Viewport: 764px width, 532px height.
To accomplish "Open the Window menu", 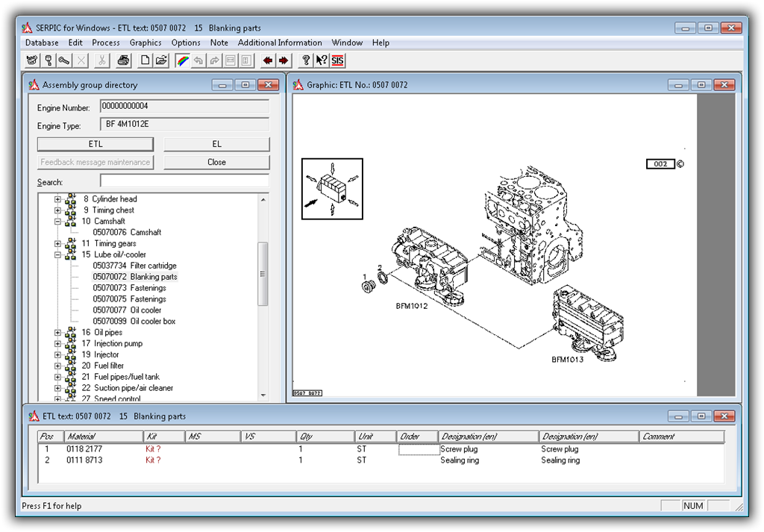I will tap(347, 43).
